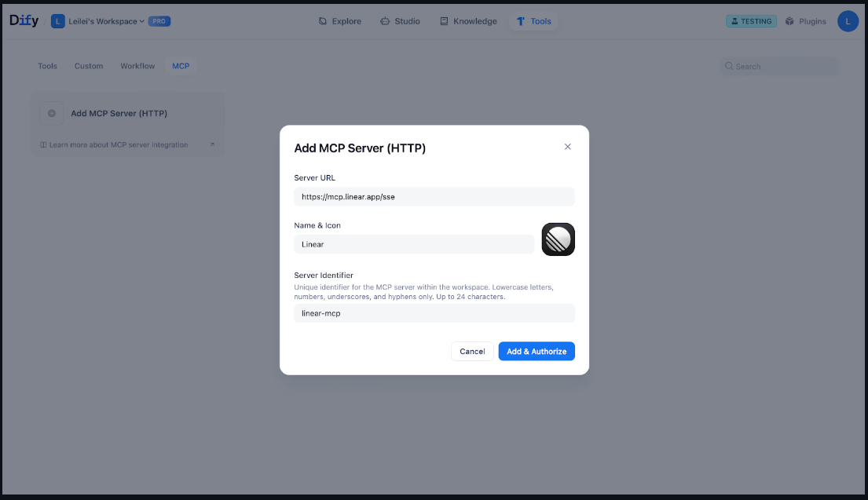The width and height of the screenshot is (868, 500).
Task: Click the PRO plan badge
Action: [x=159, y=21]
